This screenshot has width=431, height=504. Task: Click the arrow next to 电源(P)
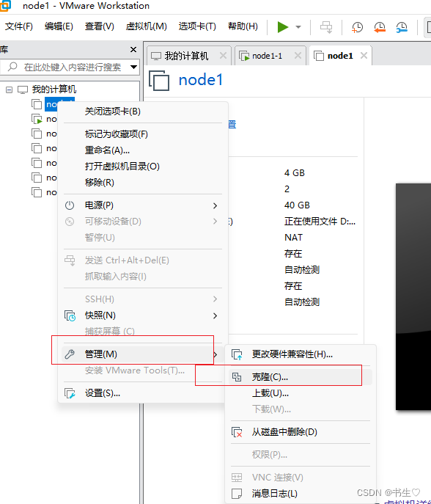(215, 205)
